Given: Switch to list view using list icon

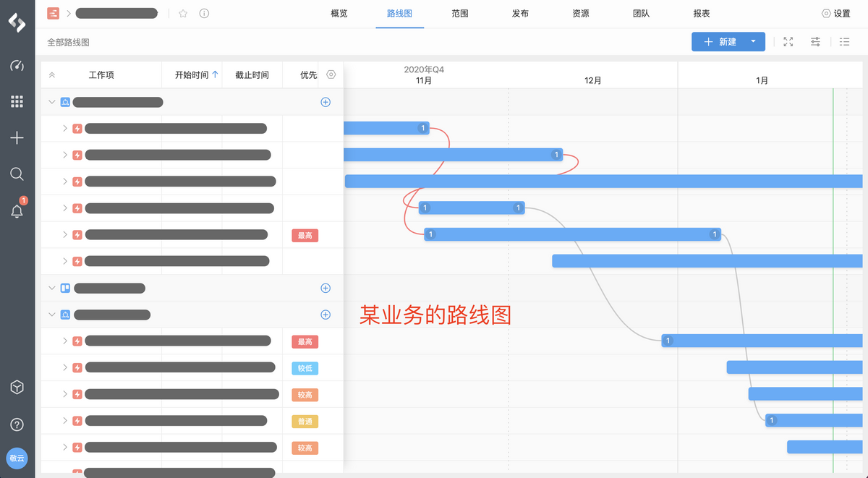Looking at the screenshot, I should click(844, 41).
